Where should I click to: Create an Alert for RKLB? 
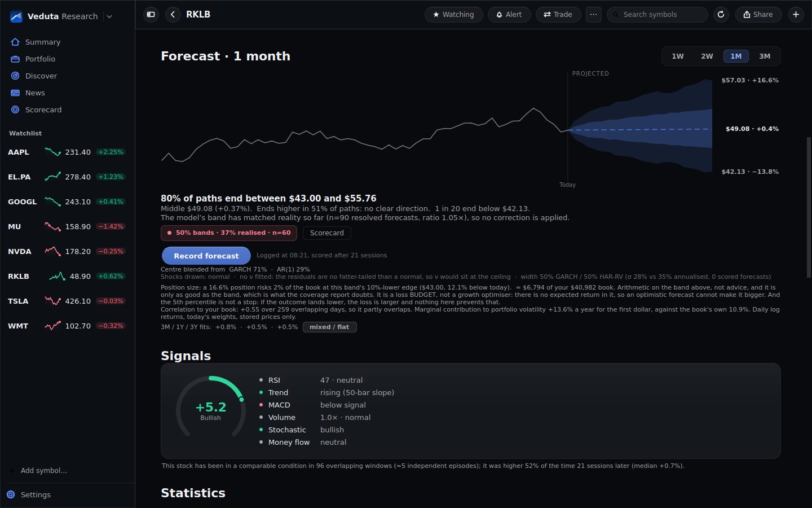[x=509, y=15]
